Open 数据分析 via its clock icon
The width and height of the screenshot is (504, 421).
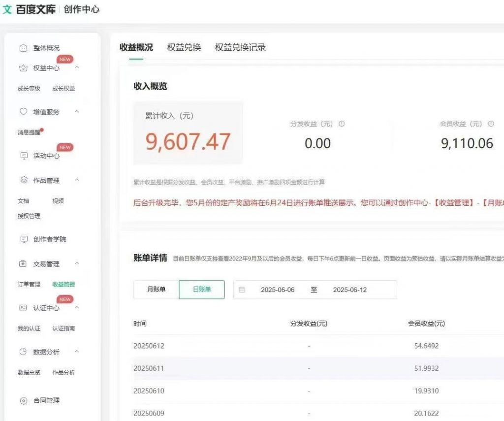23,352
